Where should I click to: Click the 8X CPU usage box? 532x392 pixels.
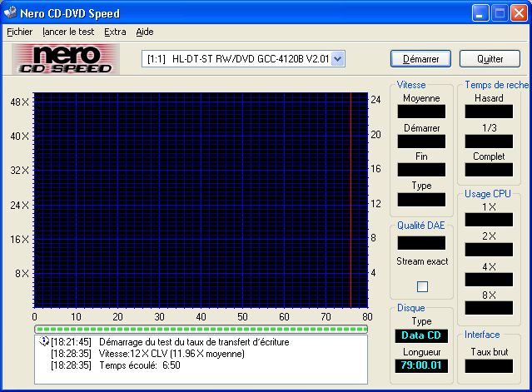point(489,308)
